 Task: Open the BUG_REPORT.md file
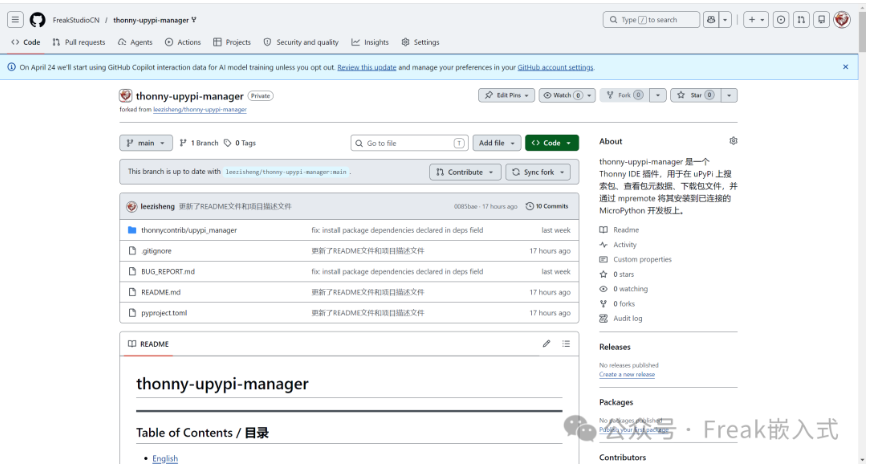point(168,271)
